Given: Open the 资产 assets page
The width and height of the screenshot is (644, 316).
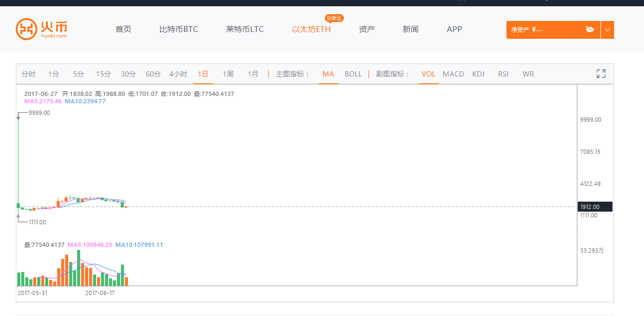Looking at the screenshot, I should click(367, 29).
